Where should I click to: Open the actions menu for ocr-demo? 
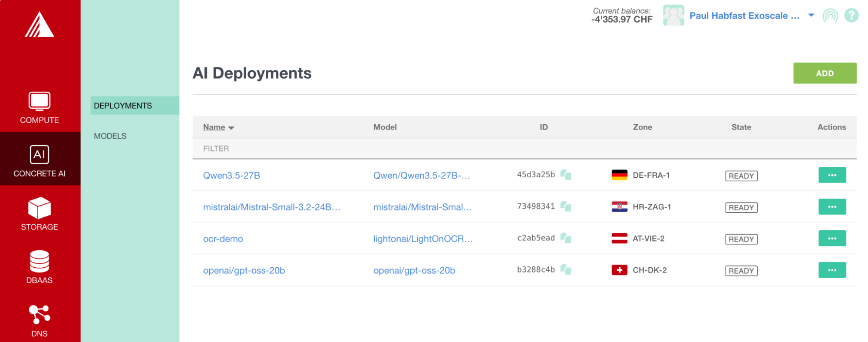click(832, 239)
